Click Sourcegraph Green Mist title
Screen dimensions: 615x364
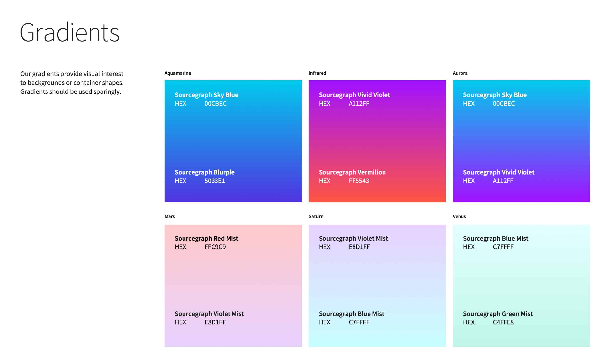[x=498, y=314]
